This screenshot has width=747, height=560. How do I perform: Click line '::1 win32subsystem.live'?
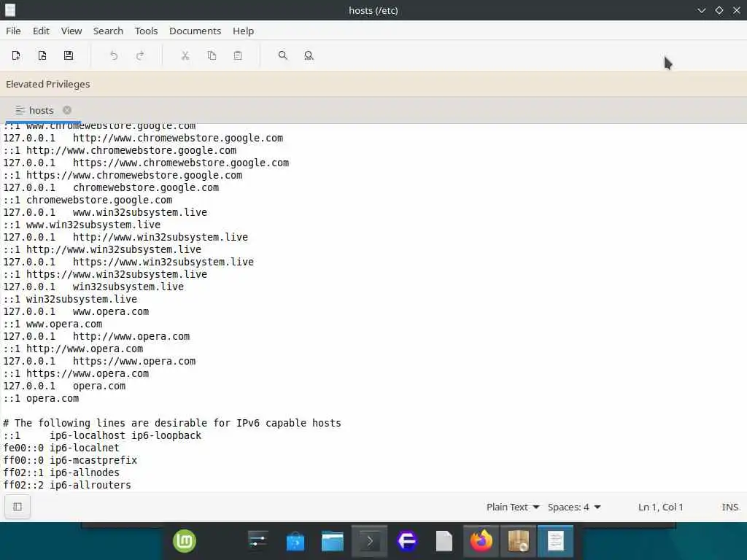[70, 299]
